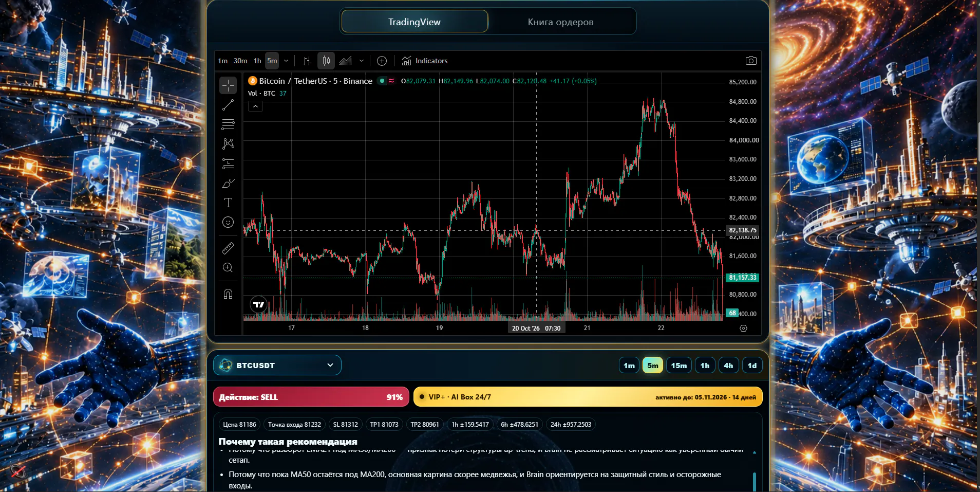
Task: Select the 1h signal timeframe button
Action: 705,366
